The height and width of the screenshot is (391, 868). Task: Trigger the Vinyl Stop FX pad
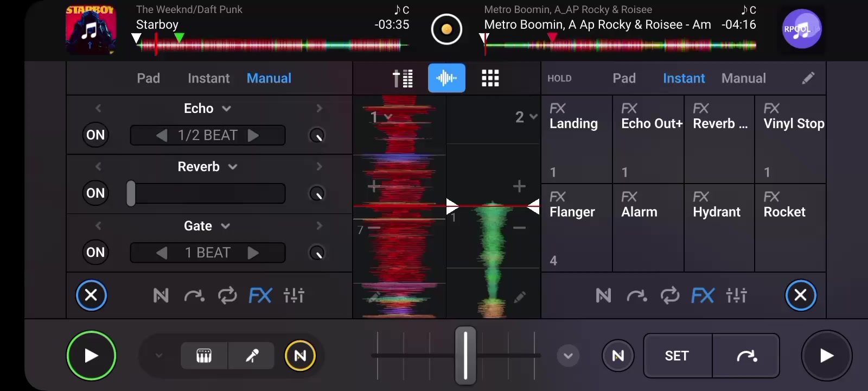[x=790, y=140]
